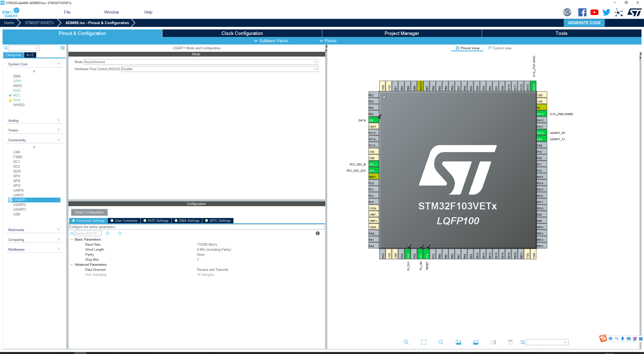
Task: Select USART2 in Connectivity list
Action: [20, 205]
